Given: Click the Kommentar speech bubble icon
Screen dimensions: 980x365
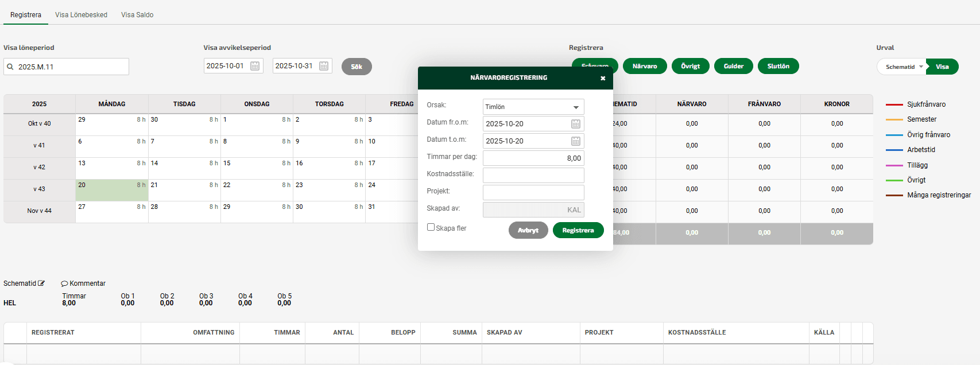Looking at the screenshot, I should [x=64, y=284].
